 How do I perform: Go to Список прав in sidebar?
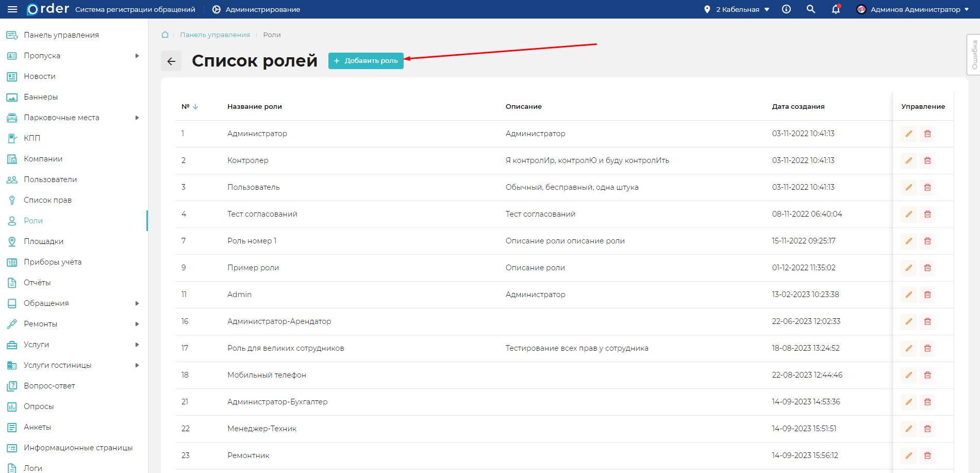pos(47,200)
